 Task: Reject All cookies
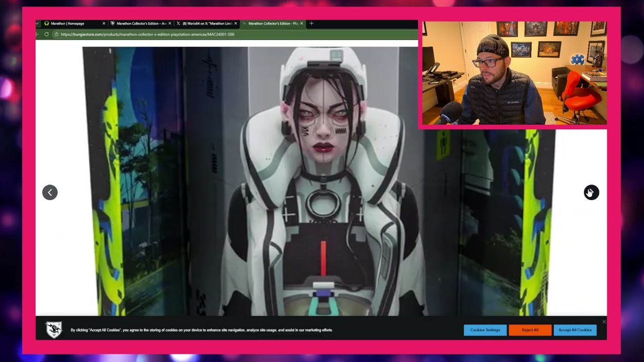(530, 330)
